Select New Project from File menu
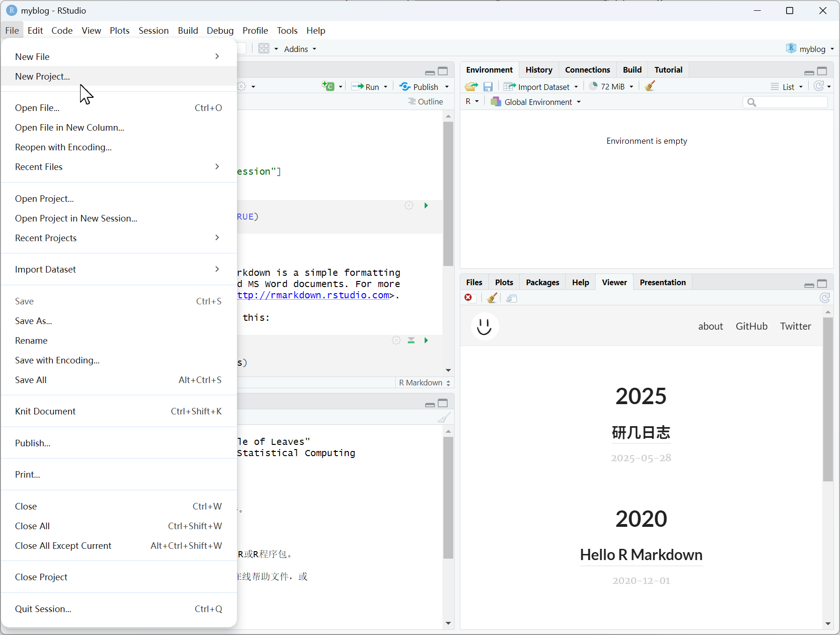 (43, 76)
